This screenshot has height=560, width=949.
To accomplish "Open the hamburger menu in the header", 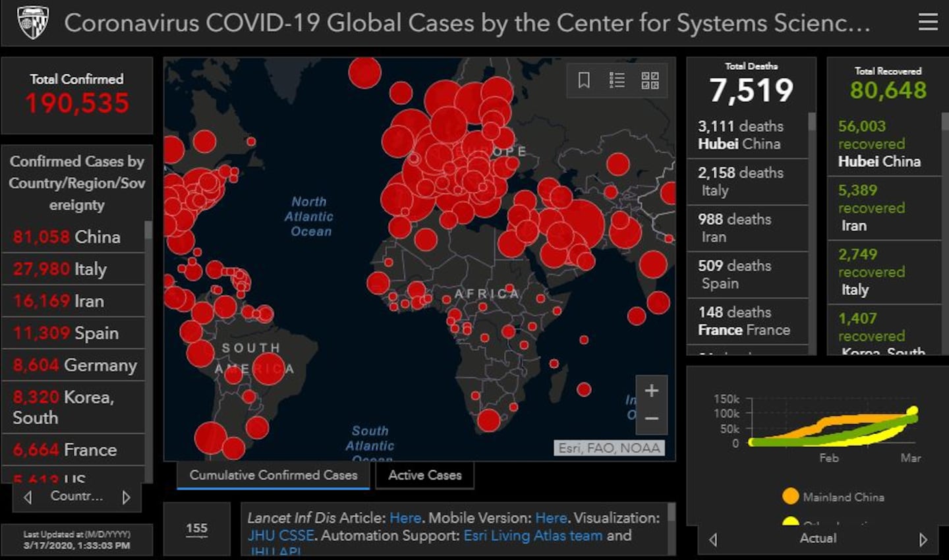I will coord(927,23).
